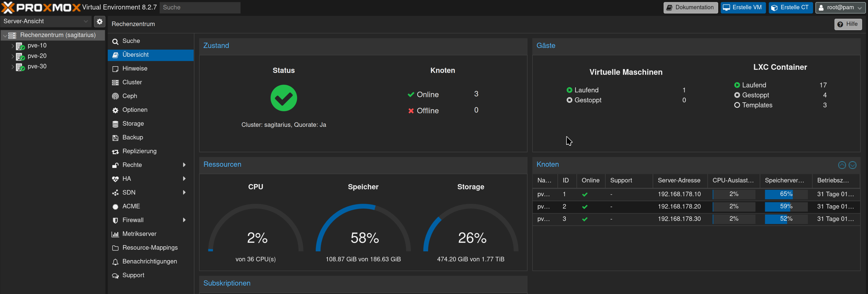Click the Rechte unlock icon
The width and height of the screenshot is (868, 294).
[x=115, y=166]
